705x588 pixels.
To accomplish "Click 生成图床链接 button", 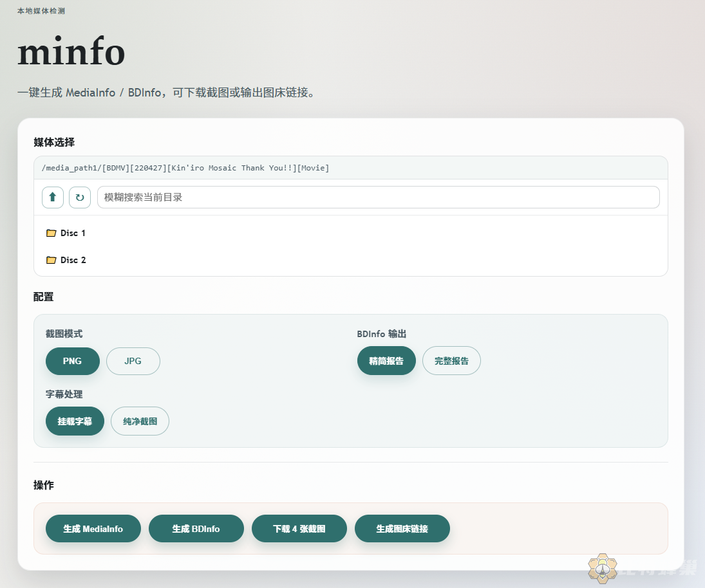I will pos(402,529).
